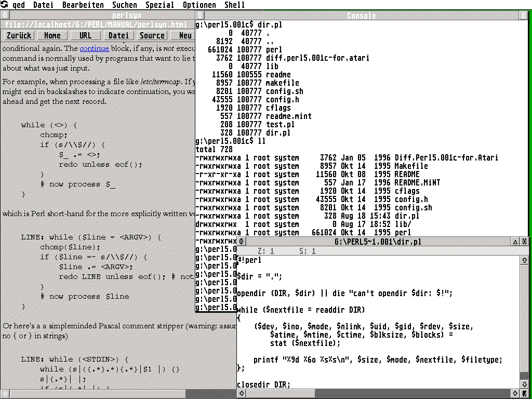Click the perlsyn.html URL address field
This screenshot has height=399, width=532.
click(x=96, y=24)
